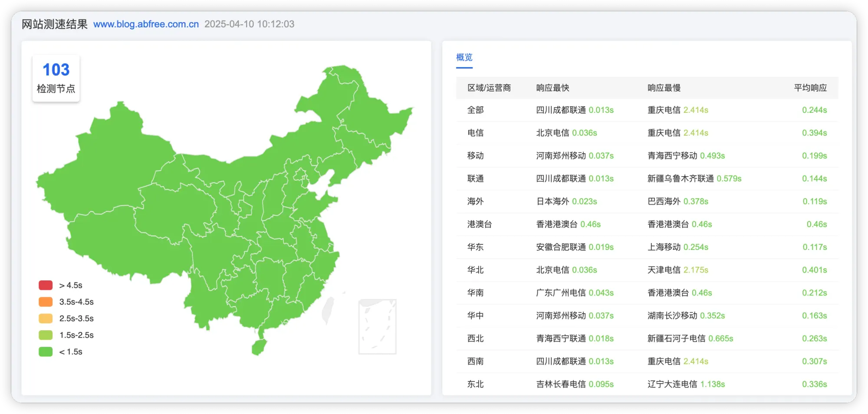The height and width of the screenshot is (414, 868).
Task: Click the 0.144s average value
Action: [x=814, y=178]
